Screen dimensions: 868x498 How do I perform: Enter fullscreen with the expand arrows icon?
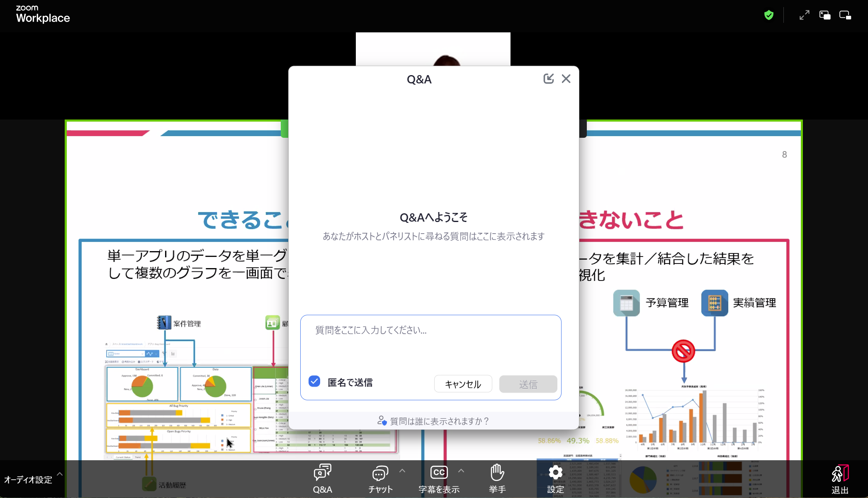click(804, 15)
